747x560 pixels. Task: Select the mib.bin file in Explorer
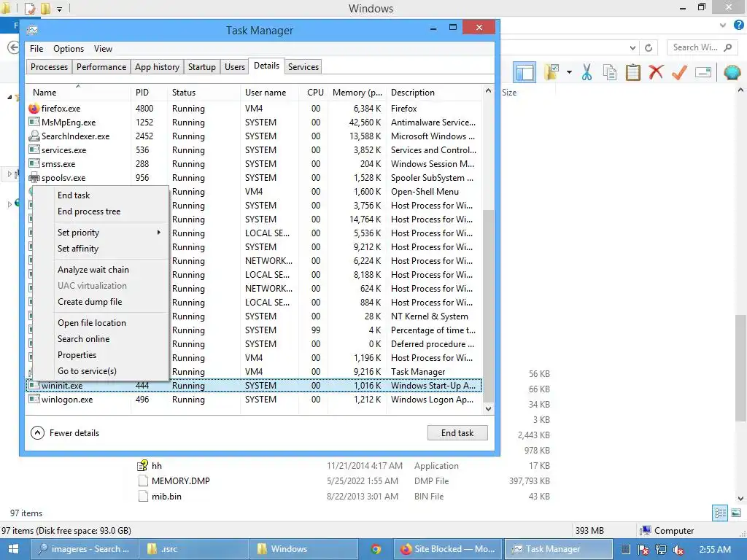coord(166,496)
